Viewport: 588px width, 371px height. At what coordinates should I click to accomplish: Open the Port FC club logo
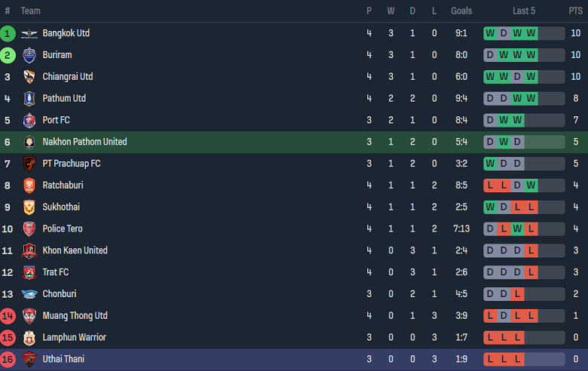coord(29,121)
